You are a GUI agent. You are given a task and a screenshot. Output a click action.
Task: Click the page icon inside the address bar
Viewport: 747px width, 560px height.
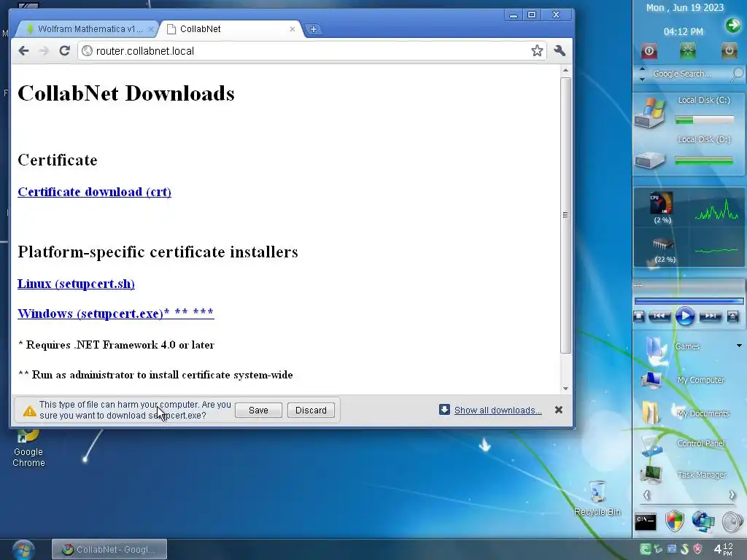pos(88,51)
